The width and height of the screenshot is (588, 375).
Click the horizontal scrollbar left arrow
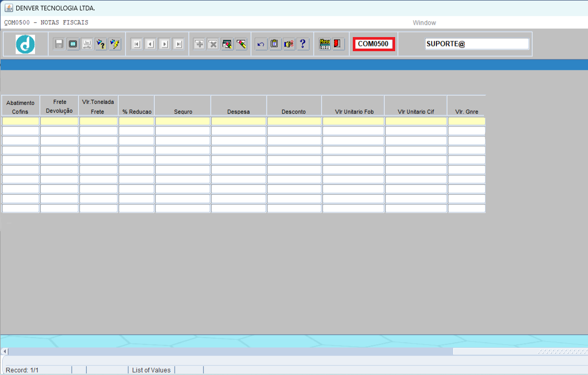tap(4, 352)
